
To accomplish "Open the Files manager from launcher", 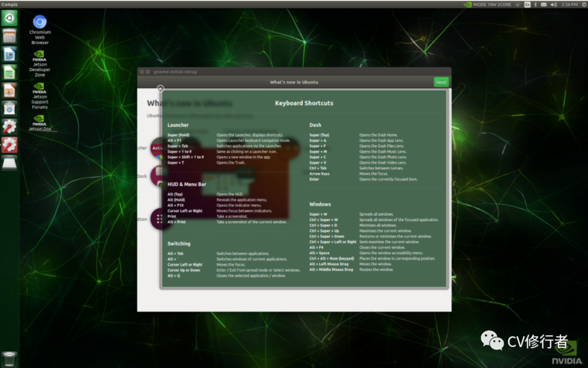I will pyautogui.click(x=9, y=36).
